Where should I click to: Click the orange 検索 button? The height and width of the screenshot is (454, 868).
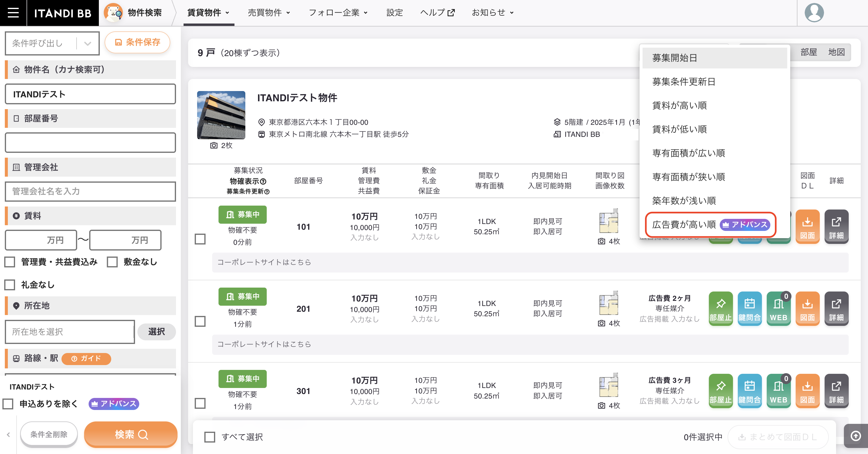pos(131,434)
